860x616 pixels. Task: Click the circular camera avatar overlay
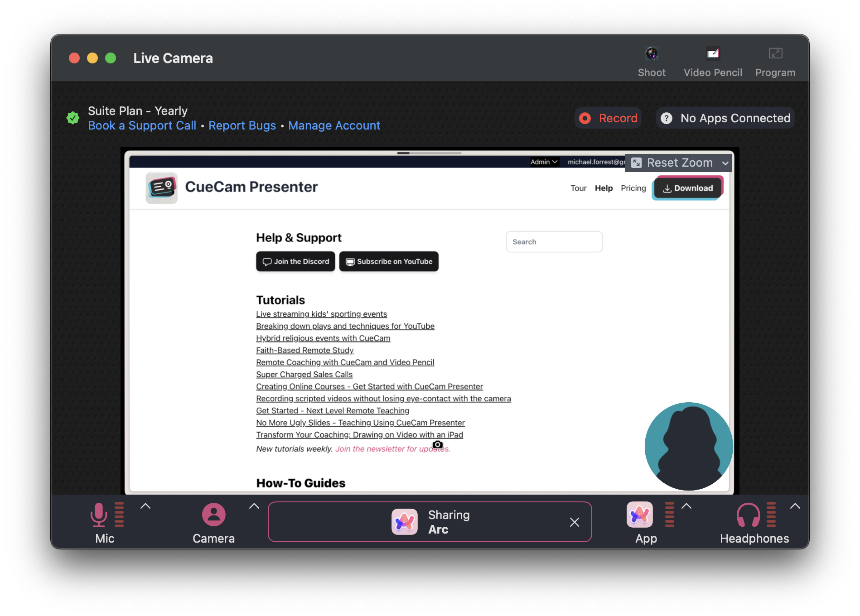(x=688, y=446)
